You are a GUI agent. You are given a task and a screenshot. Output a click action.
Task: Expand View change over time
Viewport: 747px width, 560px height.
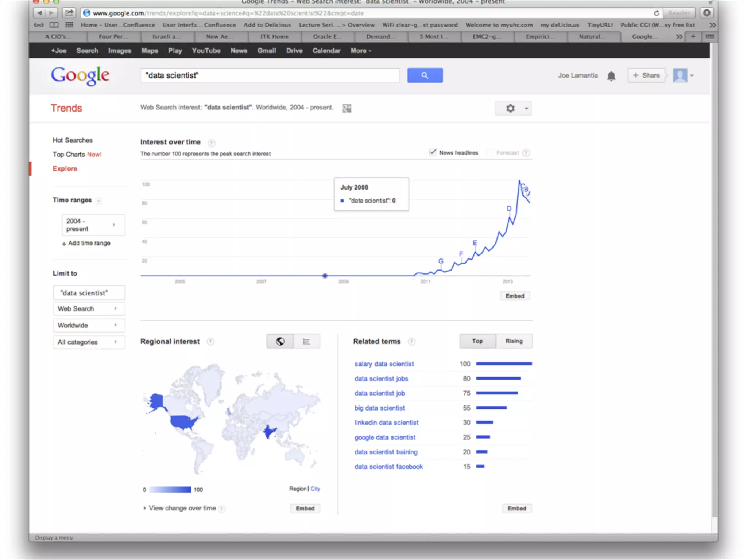coord(181,508)
